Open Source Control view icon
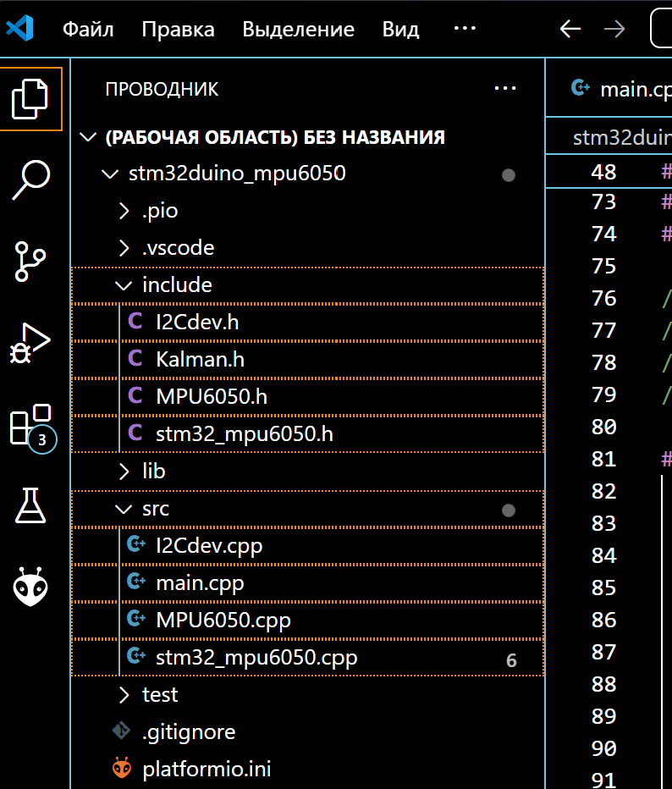This screenshot has width=672, height=789. pyautogui.click(x=31, y=261)
